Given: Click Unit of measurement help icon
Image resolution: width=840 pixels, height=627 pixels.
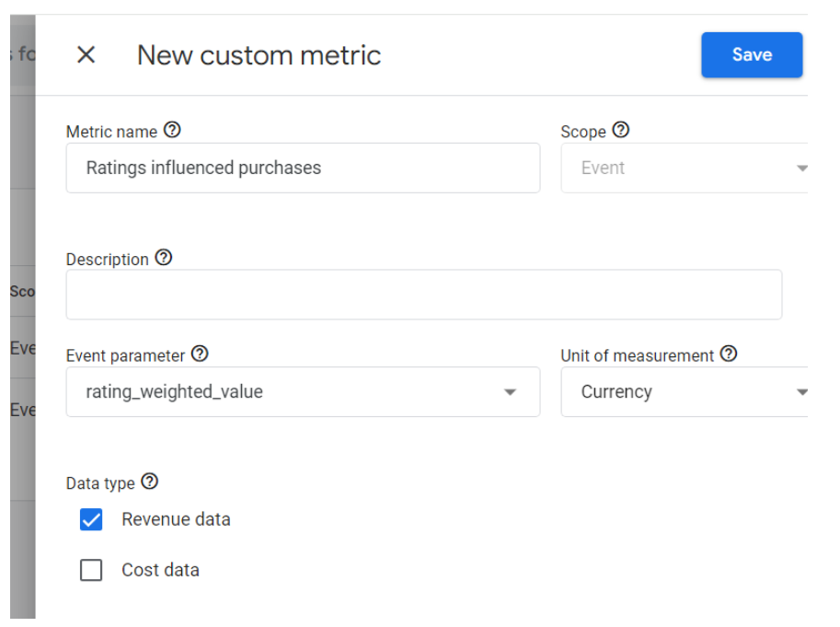Looking at the screenshot, I should click(x=730, y=354).
